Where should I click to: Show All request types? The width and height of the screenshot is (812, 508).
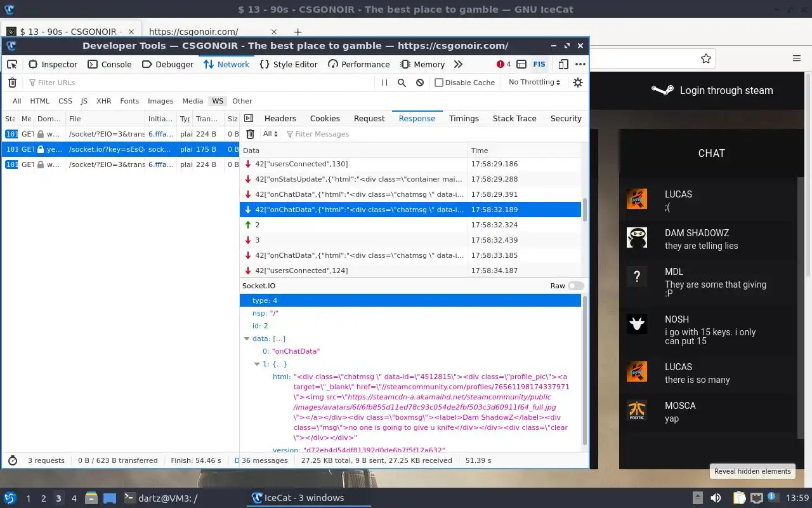point(16,101)
